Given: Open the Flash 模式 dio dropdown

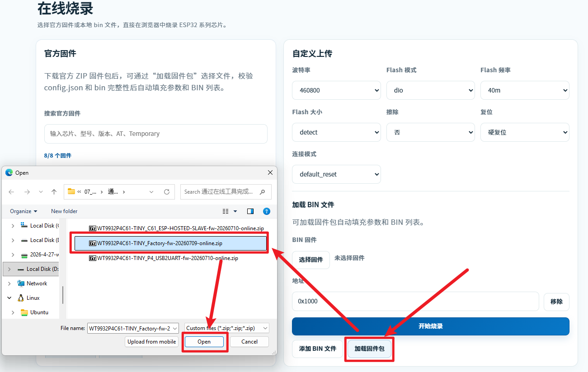Looking at the screenshot, I should [431, 90].
